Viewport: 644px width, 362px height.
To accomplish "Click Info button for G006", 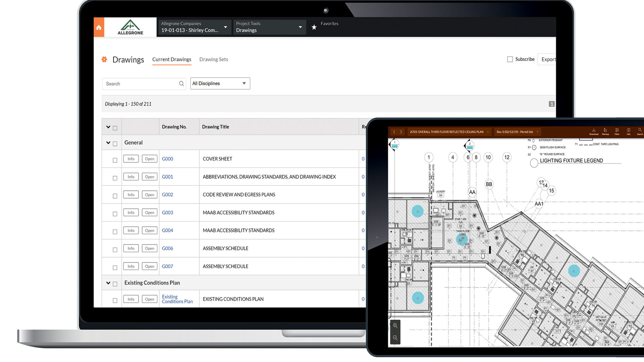I will point(131,248).
